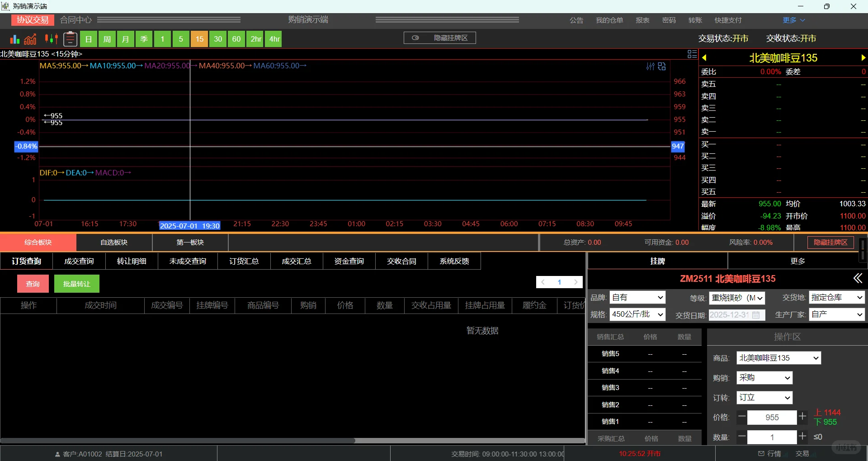
Task: Select the 5 minute period
Action: coord(181,39)
